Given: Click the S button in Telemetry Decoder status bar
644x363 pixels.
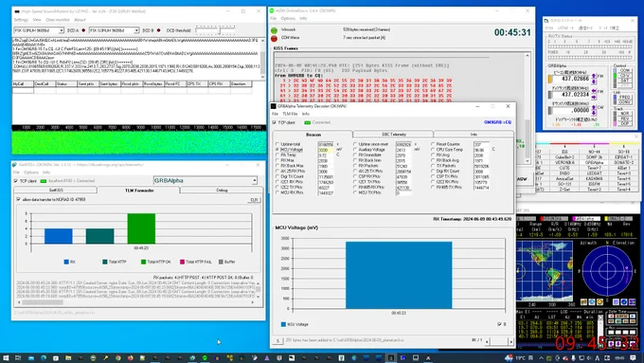Looking at the screenshot, I should point(277,341).
